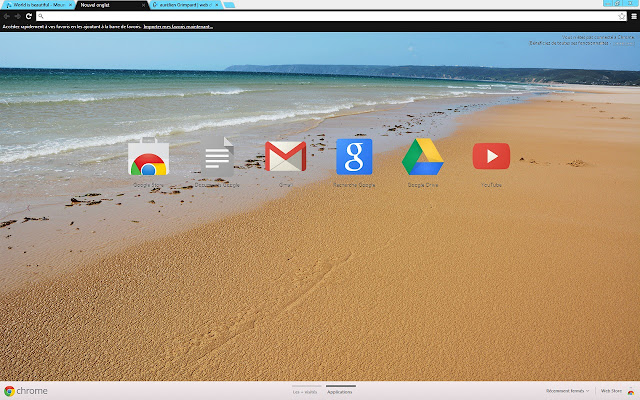The width and height of the screenshot is (640, 400).
Task: Click the Gmail label under the icon
Action: (286, 185)
